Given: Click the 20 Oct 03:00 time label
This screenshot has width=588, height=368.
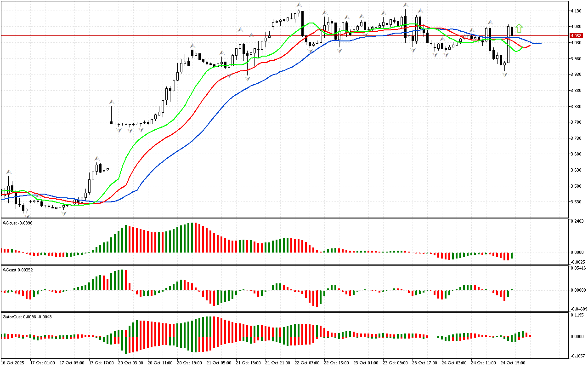Looking at the screenshot, I should (x=131, y=362).
